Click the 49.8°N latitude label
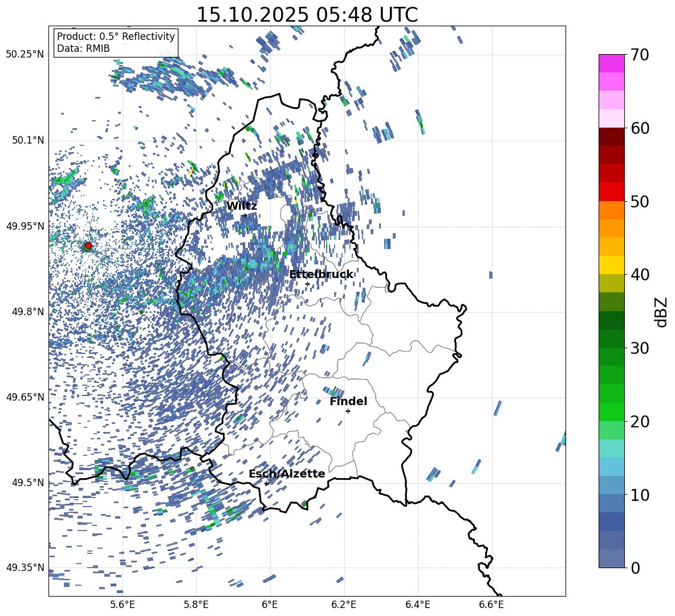 pos(28,312)
